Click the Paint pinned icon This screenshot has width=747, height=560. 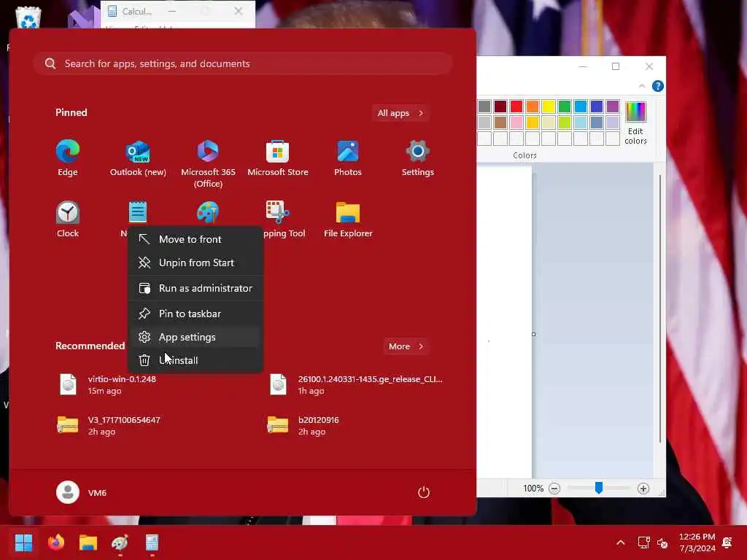pos(208,212)
